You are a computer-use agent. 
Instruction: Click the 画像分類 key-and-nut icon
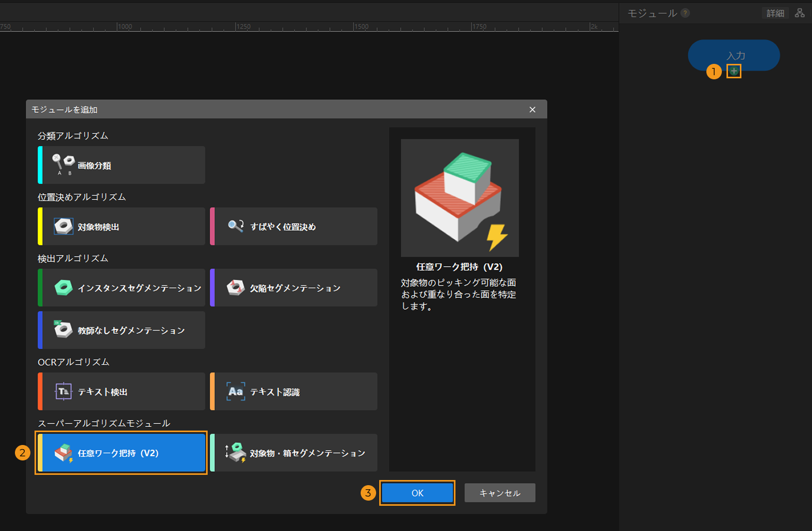pyautogui.click(x=63, y=165)
